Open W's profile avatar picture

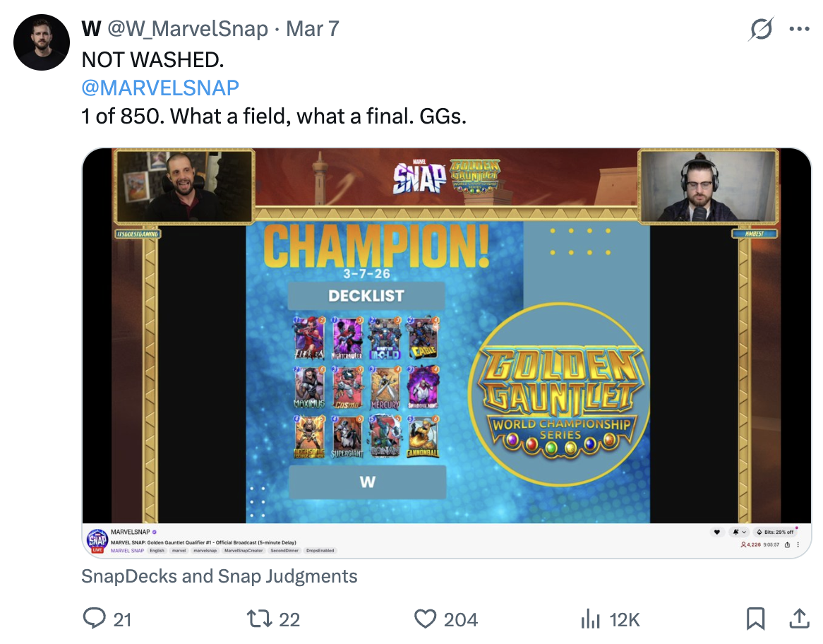[42, 42]
